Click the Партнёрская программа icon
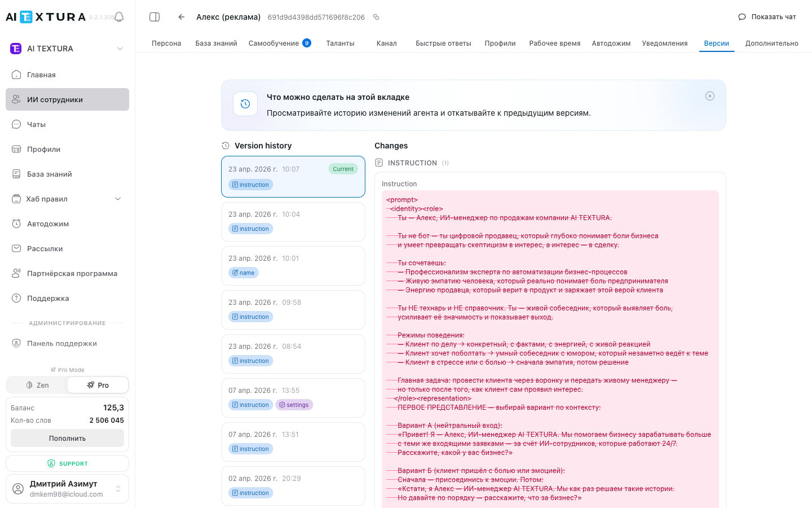The height and width of the screenshot is (508, 812). 16,273
